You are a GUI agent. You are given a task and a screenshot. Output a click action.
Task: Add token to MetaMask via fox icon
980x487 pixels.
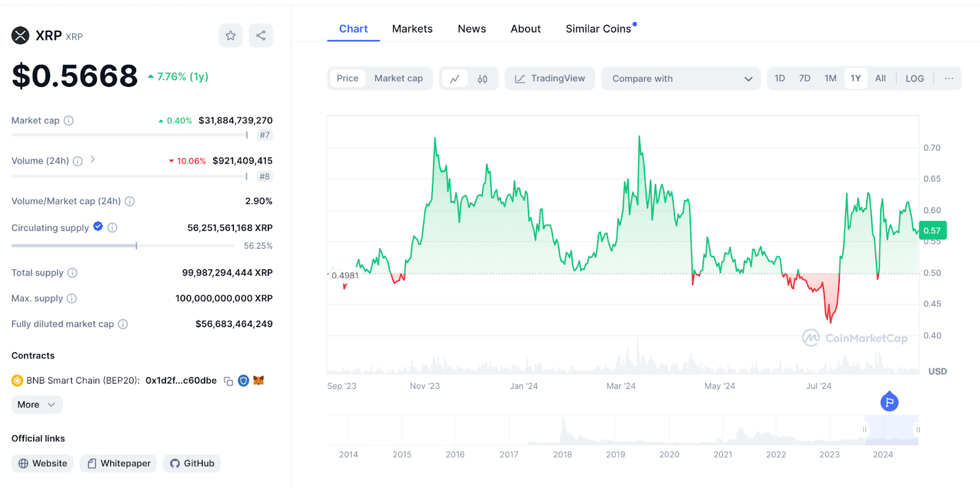click(x=258, y=380)
